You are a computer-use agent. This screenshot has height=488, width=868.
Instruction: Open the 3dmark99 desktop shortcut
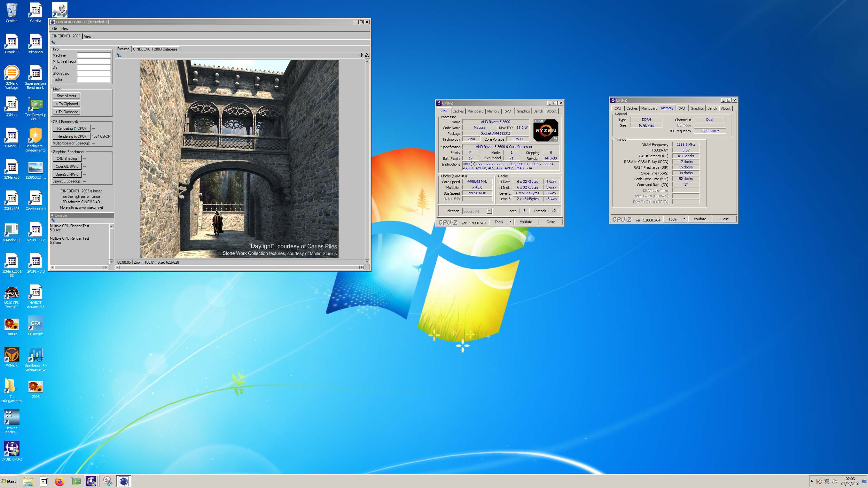35,44
